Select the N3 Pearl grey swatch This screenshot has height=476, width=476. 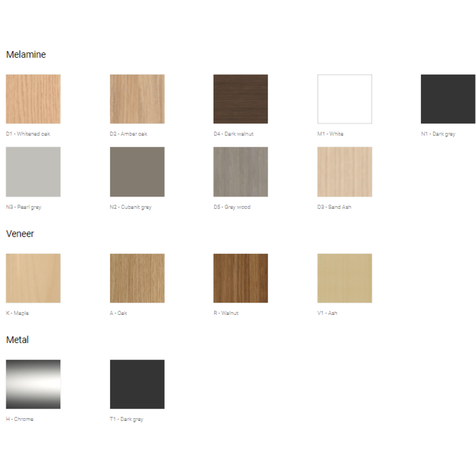(x=33, y=172)
